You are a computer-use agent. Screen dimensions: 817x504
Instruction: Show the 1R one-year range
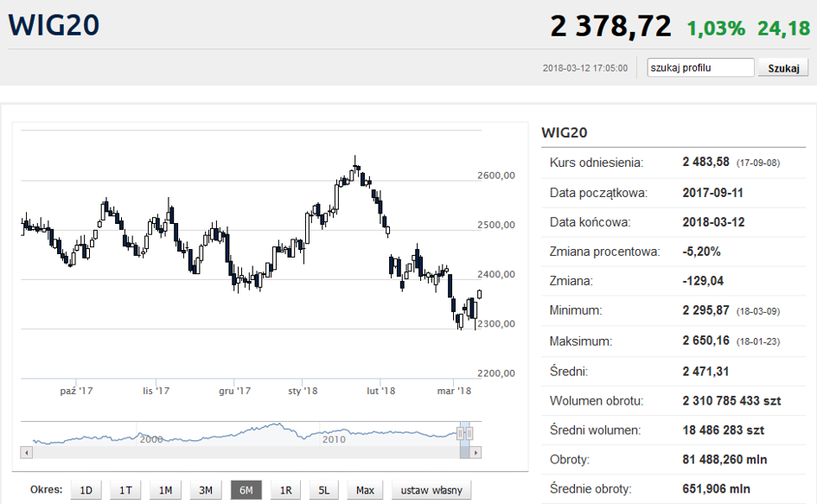(285, 490)
